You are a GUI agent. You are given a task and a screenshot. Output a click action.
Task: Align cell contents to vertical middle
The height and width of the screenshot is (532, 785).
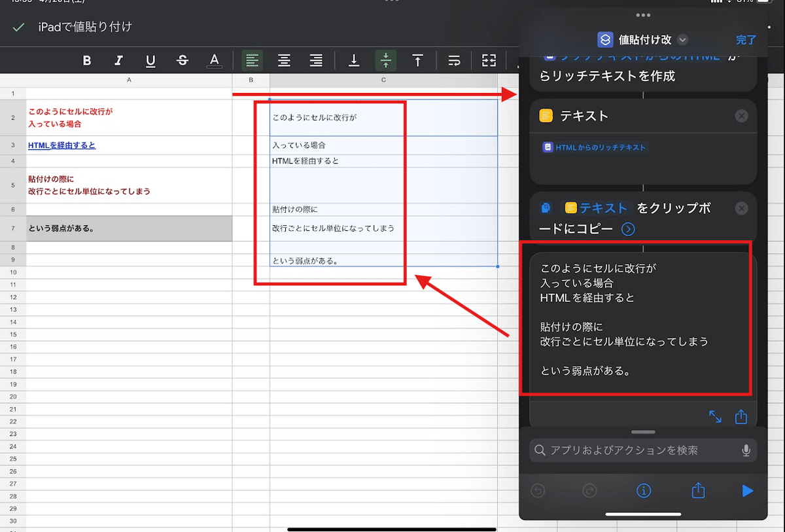[x=385, y=61]
